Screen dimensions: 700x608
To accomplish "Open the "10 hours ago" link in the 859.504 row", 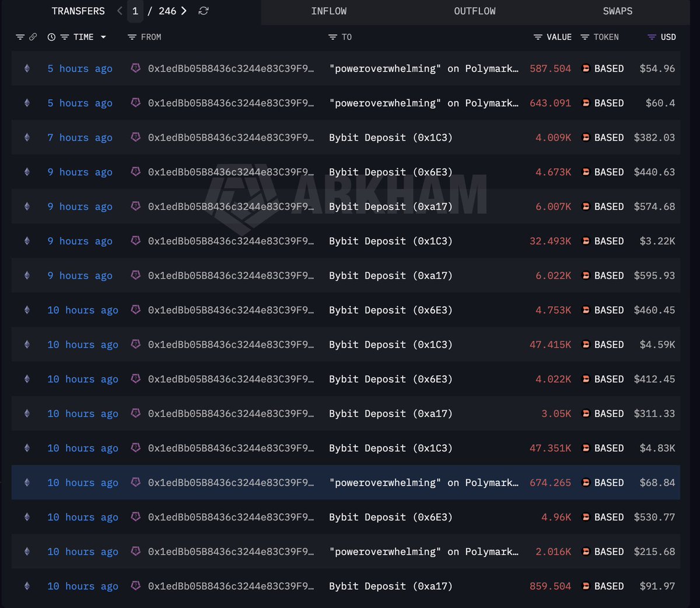I will (x=83, y=586).
